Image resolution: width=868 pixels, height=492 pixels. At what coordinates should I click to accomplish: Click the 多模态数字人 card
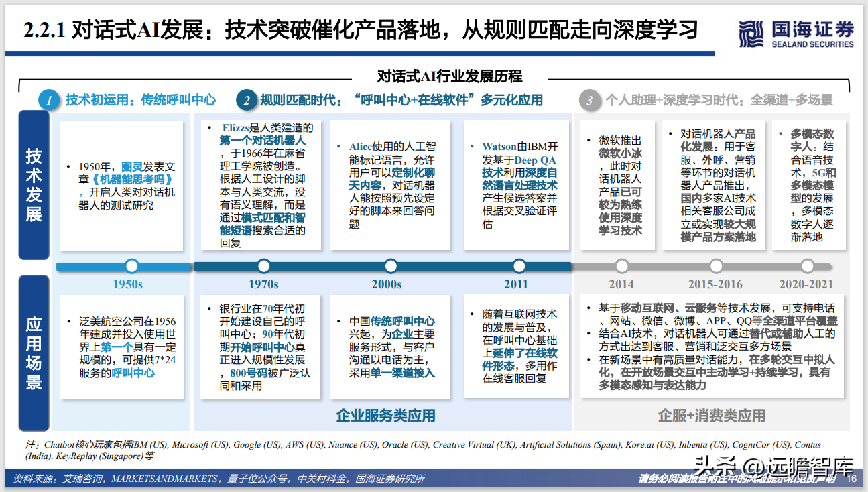click(x=808, y=184)
